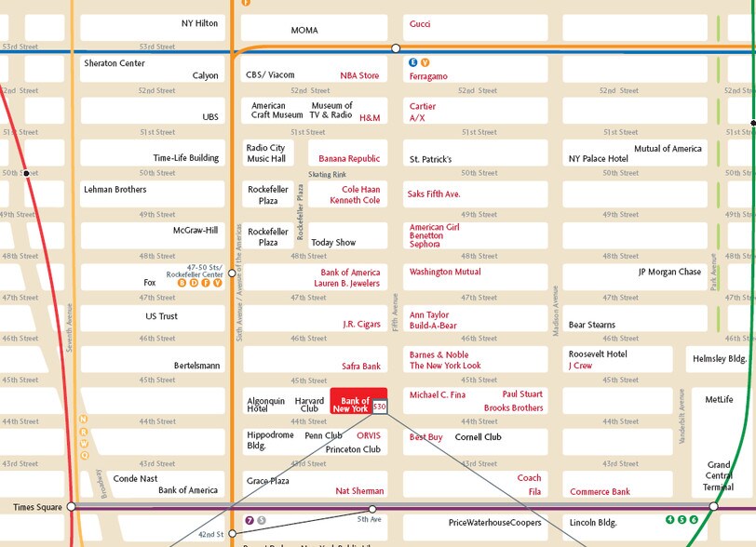The image size is (756, 547).
Task: Click the blue E train bullet
Action: click(x=412, y=62)
